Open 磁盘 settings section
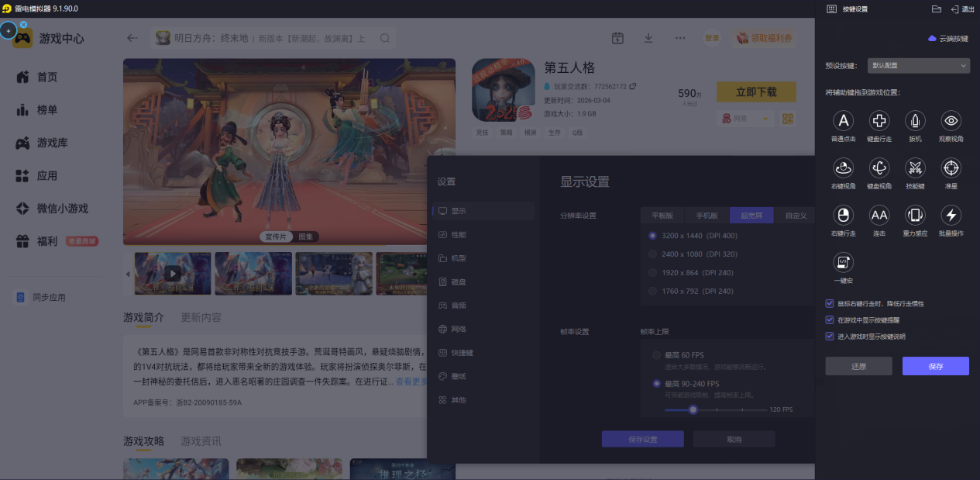980x480 pixels. 483,281
